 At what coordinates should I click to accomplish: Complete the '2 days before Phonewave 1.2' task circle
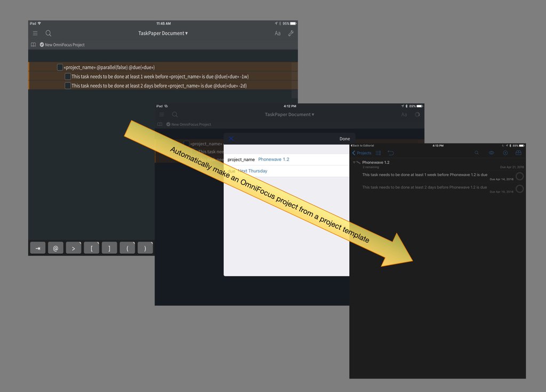coord(519,189)
